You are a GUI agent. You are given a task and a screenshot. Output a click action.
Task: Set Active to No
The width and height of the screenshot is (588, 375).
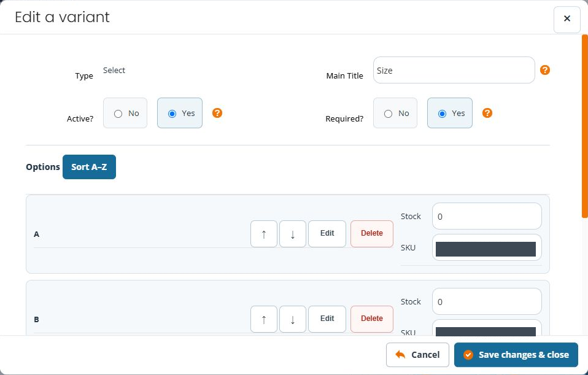tap(125, 114)
